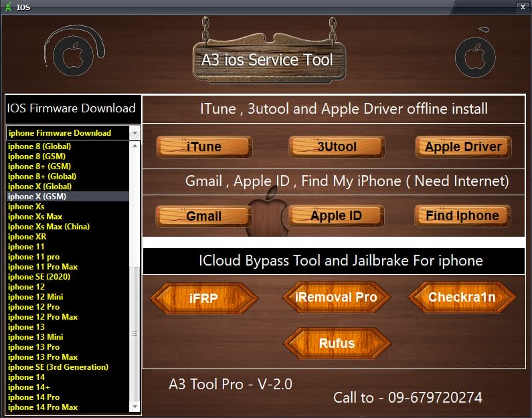Select iphone 14 Pro Max firmware
The width and height of the screenshot is (532, 418).
point(68,407)
